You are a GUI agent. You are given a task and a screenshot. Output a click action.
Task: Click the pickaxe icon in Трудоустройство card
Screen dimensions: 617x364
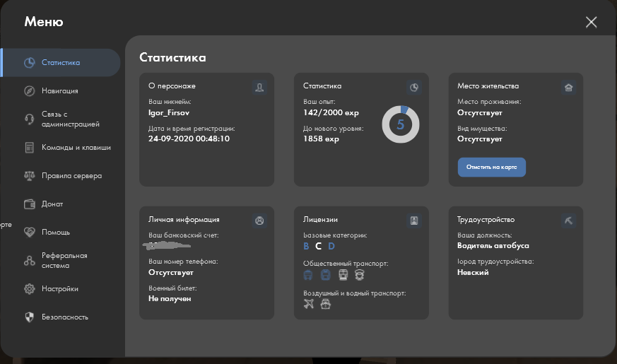pyautogui.click(x=568, y=221)
